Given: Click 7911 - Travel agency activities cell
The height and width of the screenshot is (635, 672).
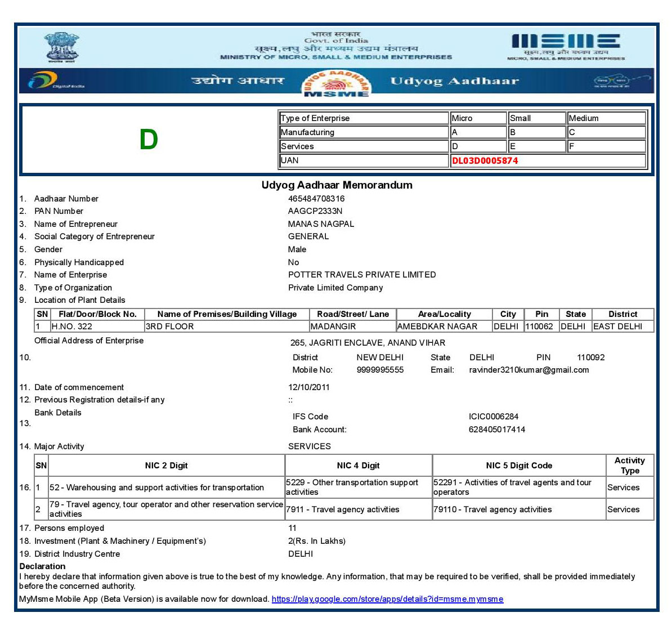Looking at the screenshot, I should coord(359,509).
